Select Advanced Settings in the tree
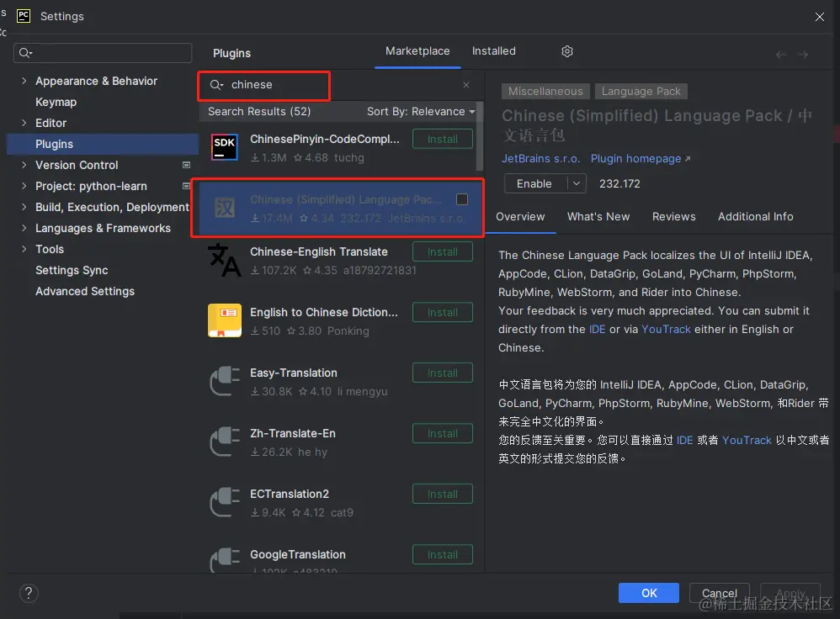 tap(85, 291)
